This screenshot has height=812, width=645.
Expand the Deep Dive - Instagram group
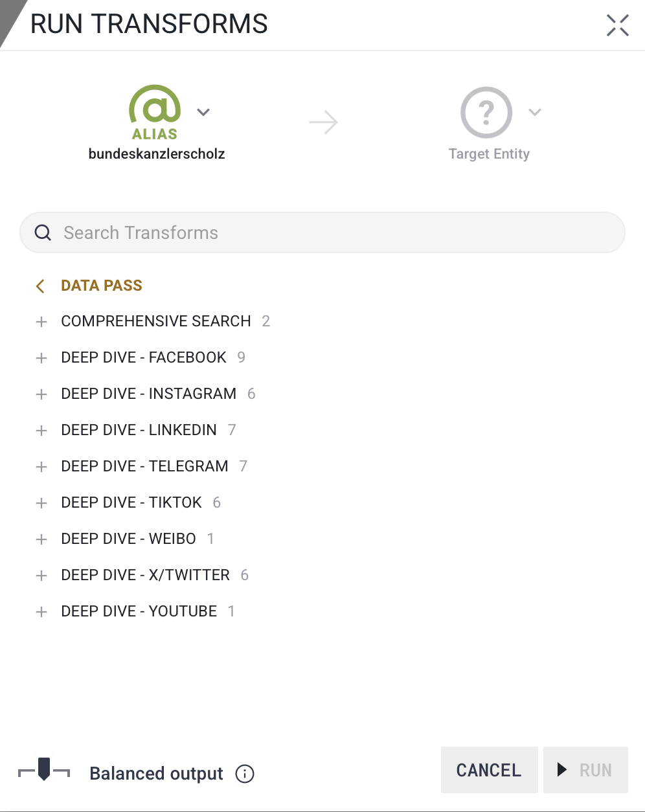coord(41,394)
